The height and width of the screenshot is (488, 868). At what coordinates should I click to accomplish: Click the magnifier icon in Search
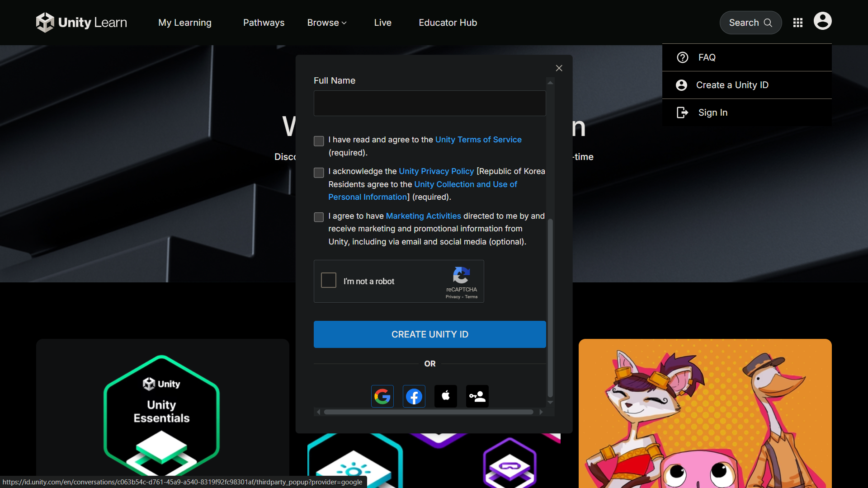768,23
